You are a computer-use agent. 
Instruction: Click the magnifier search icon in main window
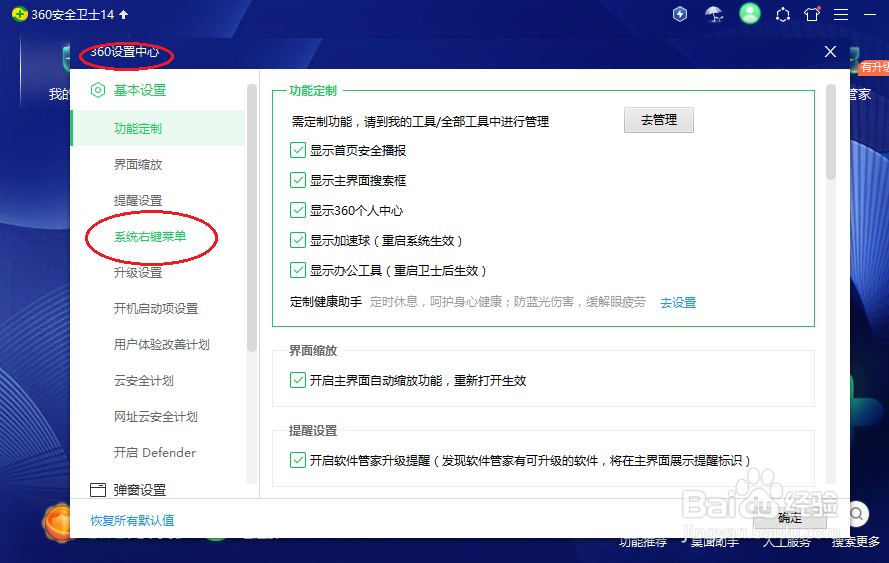(857, 514)
